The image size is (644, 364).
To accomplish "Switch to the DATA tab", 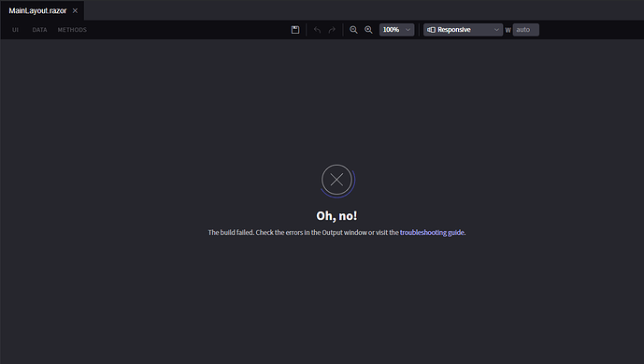I will (x=39, y=30).
